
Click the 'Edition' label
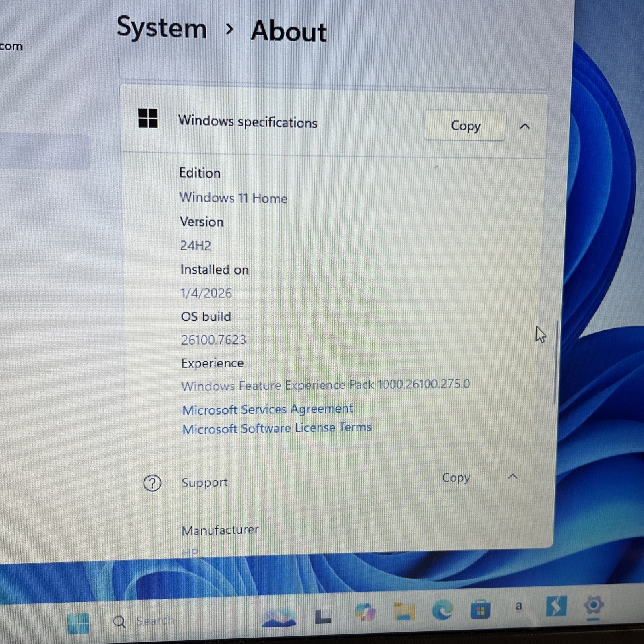pos(200,173)
